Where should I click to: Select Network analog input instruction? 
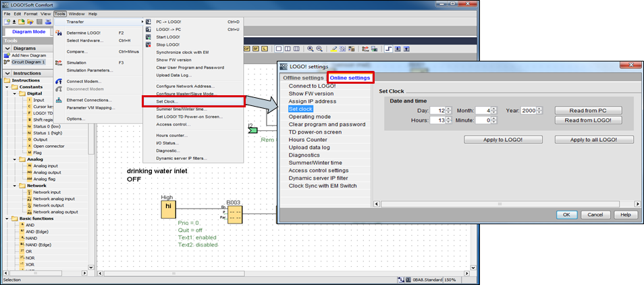point(53,199)
